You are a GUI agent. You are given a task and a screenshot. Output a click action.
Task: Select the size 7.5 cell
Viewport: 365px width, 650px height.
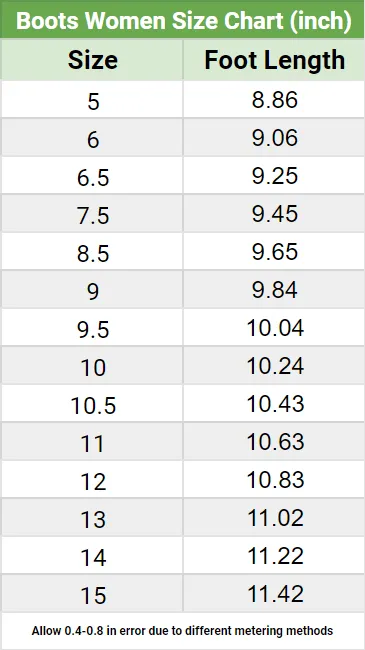[x=92, y=214]
